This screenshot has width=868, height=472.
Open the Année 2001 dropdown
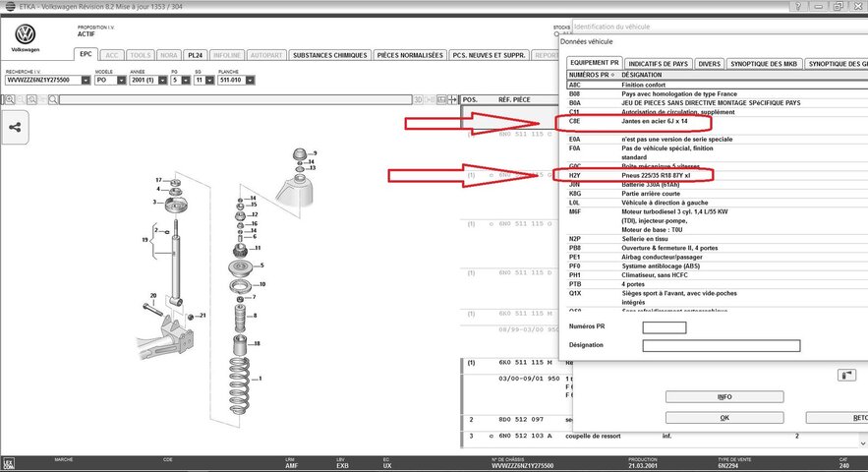(163, 81)
